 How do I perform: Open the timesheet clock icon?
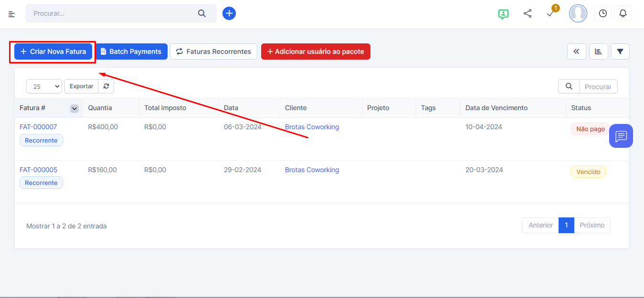(603, 13)
